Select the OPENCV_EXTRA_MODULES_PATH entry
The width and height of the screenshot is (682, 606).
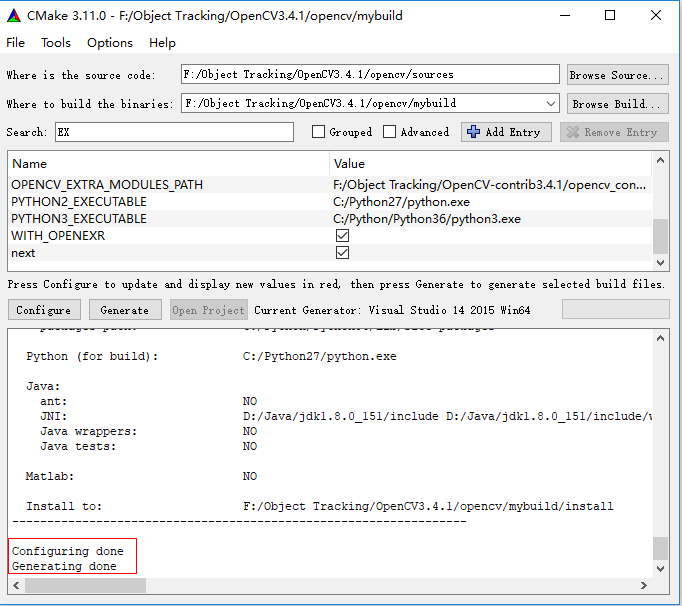pos(107,184)
